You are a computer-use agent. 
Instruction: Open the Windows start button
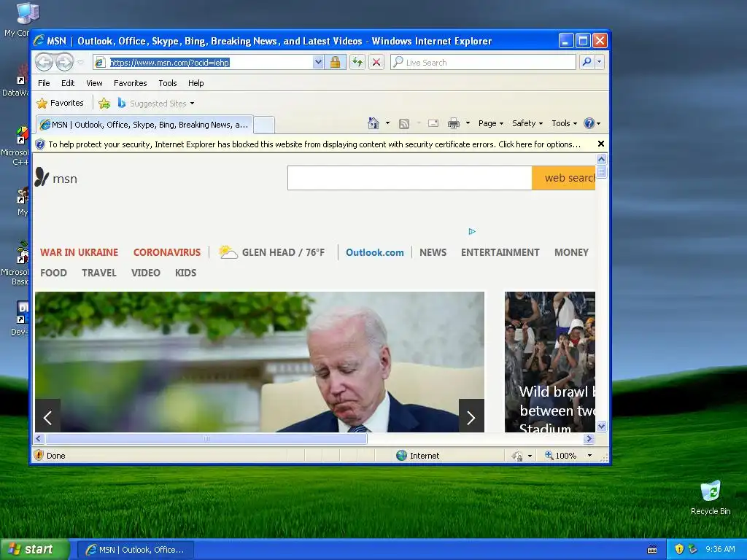click(34, 549)
